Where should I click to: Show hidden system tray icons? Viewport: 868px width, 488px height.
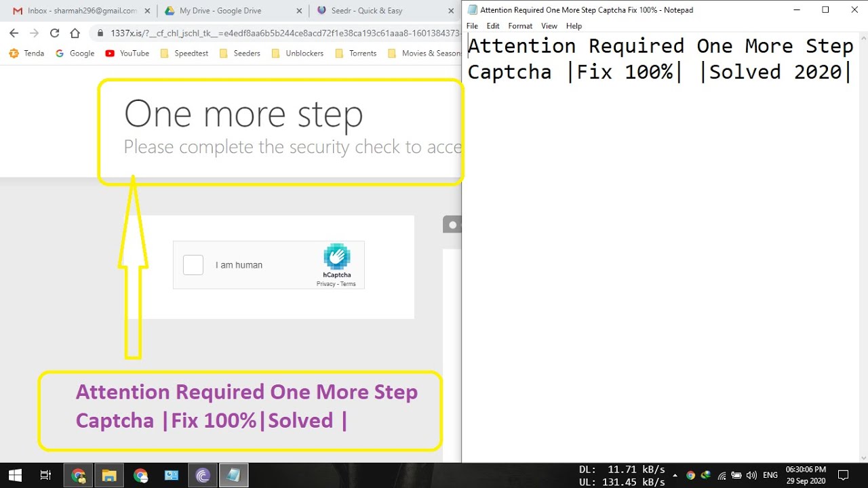click(x=675, y=475)
